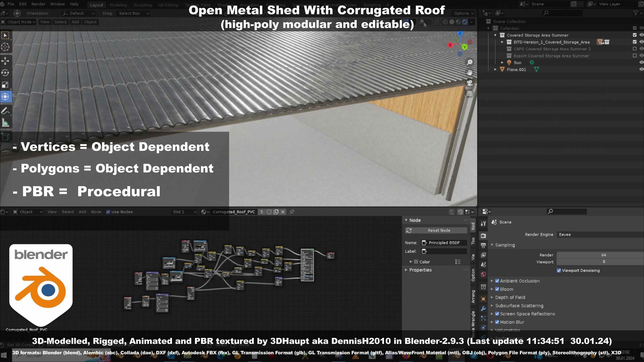Screen dimensions: 644x362
Task: Open the Object Mode dropdown
Action: point(18,22)
